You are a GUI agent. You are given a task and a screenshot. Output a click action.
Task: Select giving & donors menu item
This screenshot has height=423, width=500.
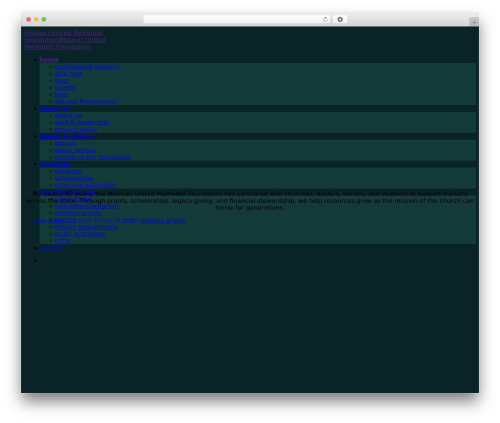(x=67, y=136)
